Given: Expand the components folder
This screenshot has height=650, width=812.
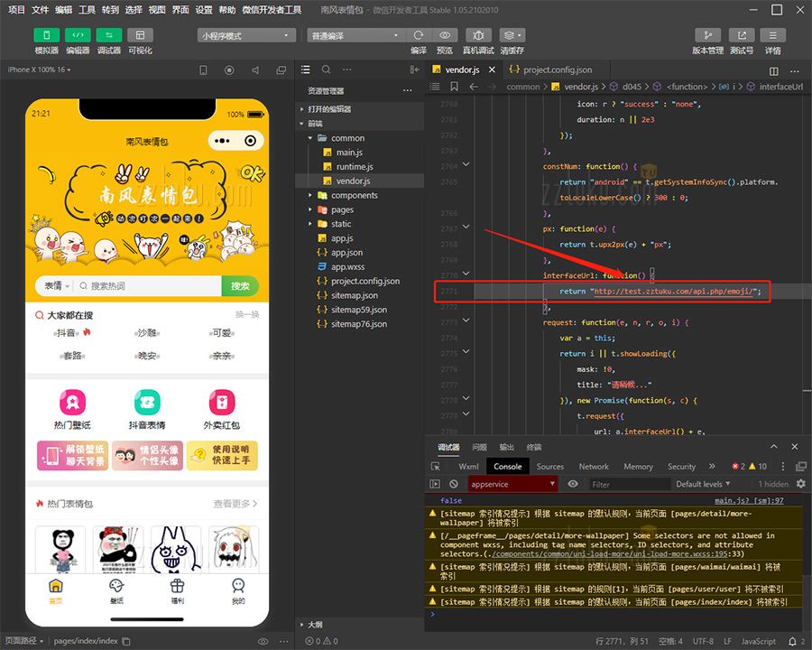Looking at the screenshot, I should [x=354, y=195].
